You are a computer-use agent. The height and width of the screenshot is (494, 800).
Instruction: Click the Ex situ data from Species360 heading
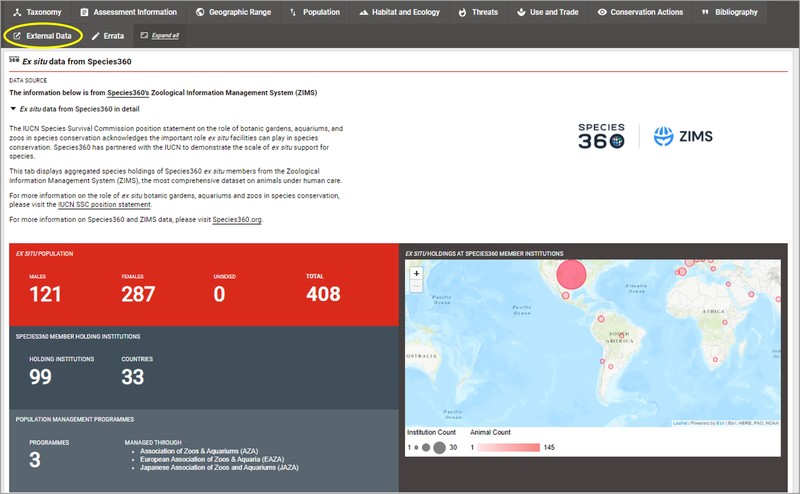click(x=77, y=61)
